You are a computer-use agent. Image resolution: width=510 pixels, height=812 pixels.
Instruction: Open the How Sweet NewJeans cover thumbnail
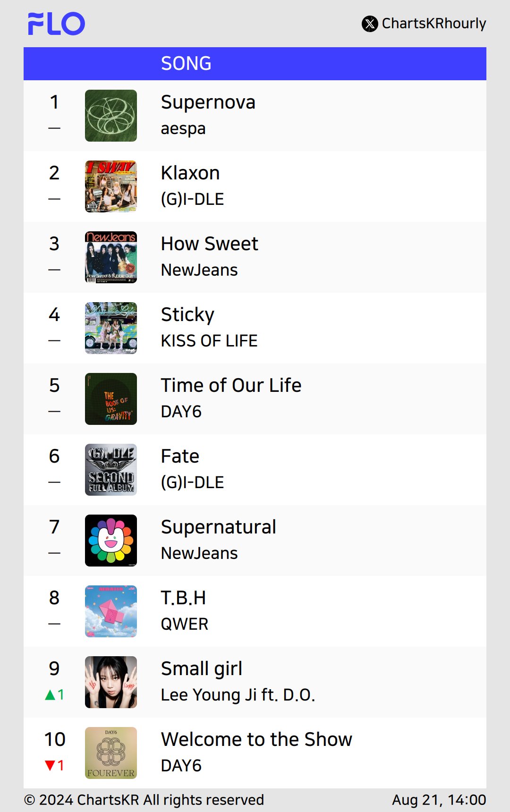(x=111, y=257)
